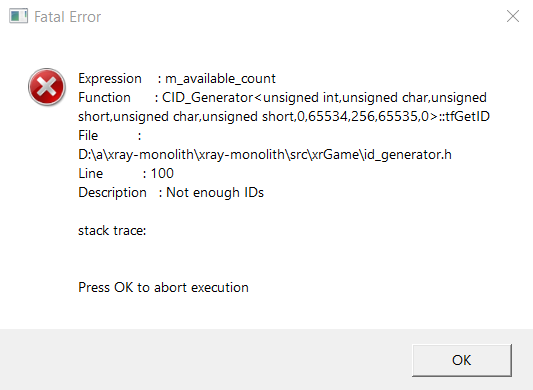Click the m_available_count expression value
Image resolution: width=533 pixels, height=390 pixels.
pyautogui.click(x=220, y=79)
